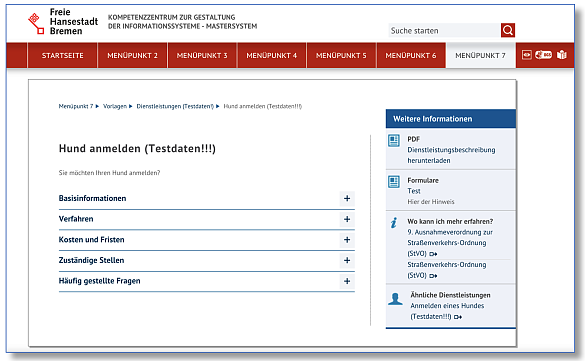This screenshot has height=361, width=585.
Task: Open the eye contrast view icon
Action: pos(526,55)
